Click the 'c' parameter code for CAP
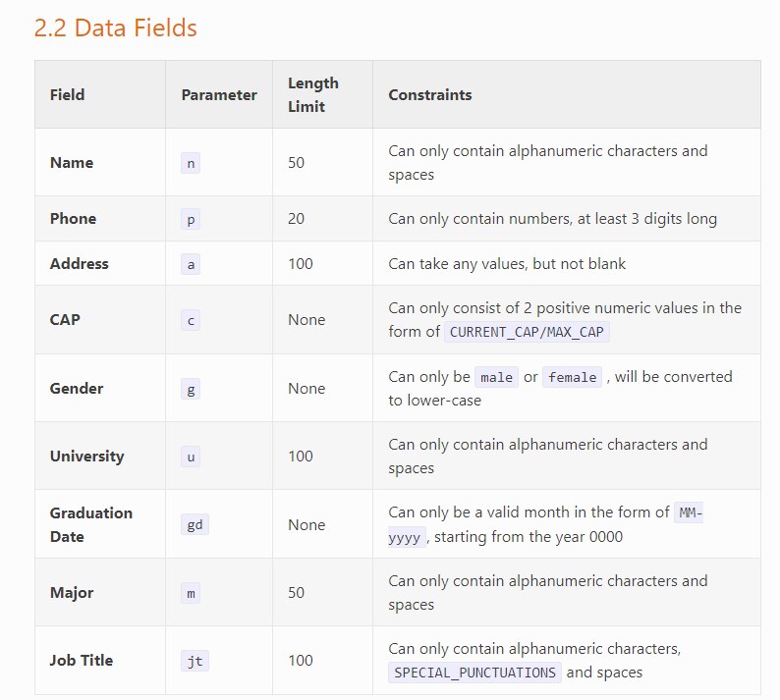This screenshot has height=700, width=780. click(191, 320)
